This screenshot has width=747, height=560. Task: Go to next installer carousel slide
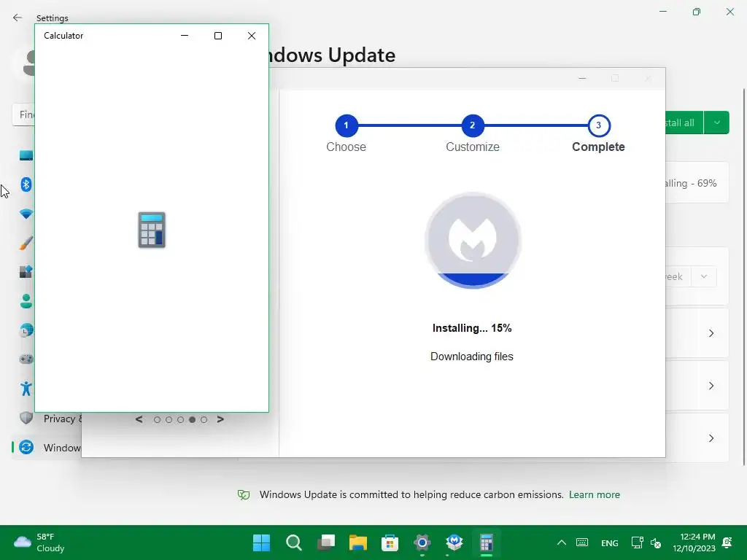220,419
